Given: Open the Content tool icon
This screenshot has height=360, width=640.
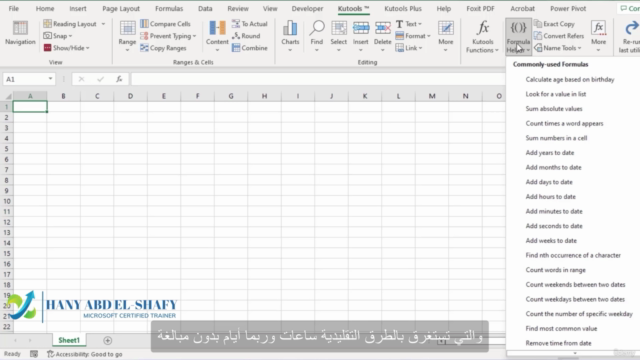Looking at the screenshot, I should (x=217, y=28).
